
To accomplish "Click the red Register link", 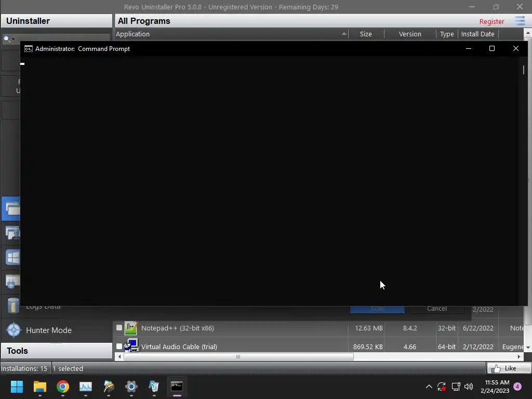I will [x=491, y=21].
